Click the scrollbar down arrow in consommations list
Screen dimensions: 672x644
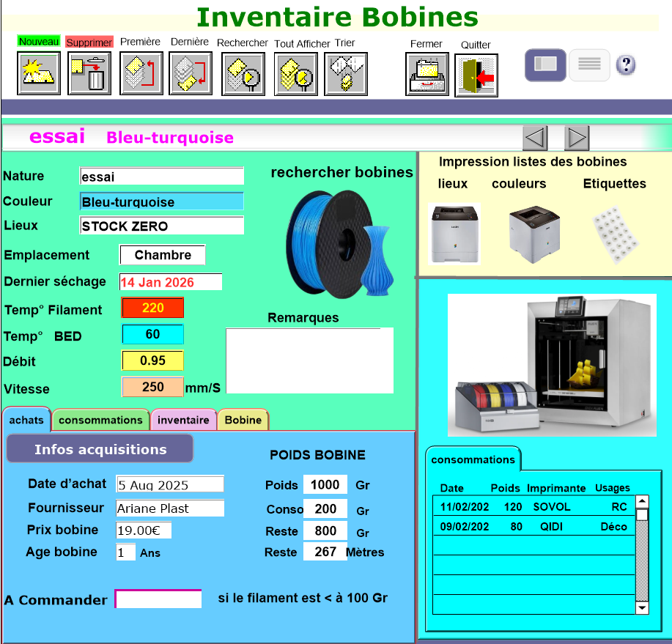tap(642, 608)
